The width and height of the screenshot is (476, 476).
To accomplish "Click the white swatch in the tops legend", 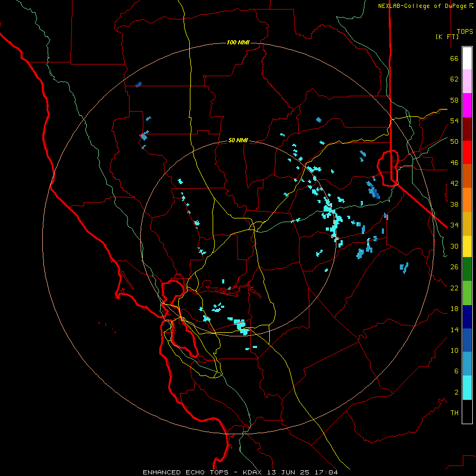I will click(467, 58).
